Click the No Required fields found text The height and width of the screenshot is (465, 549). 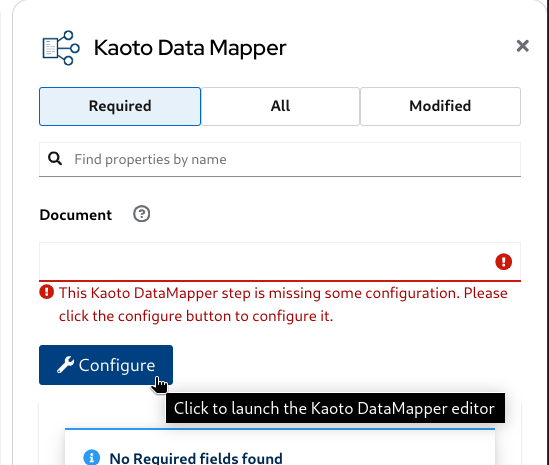(196, 458)
